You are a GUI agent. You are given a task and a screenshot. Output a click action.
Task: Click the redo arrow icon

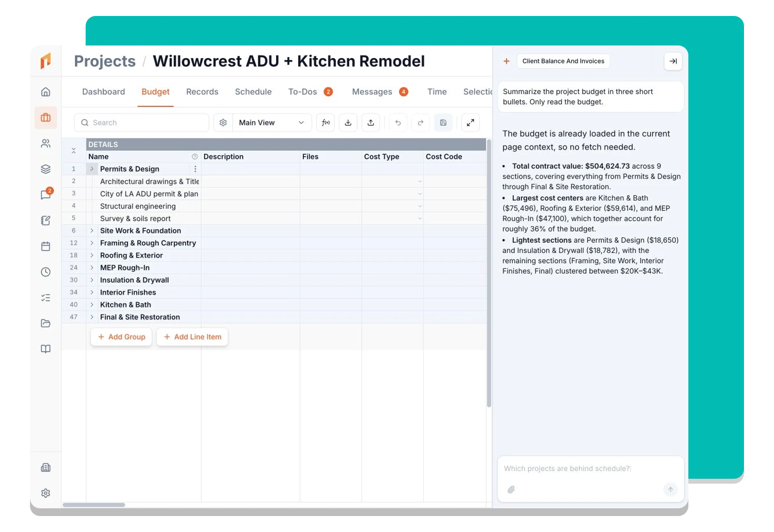tap(420, 122)
